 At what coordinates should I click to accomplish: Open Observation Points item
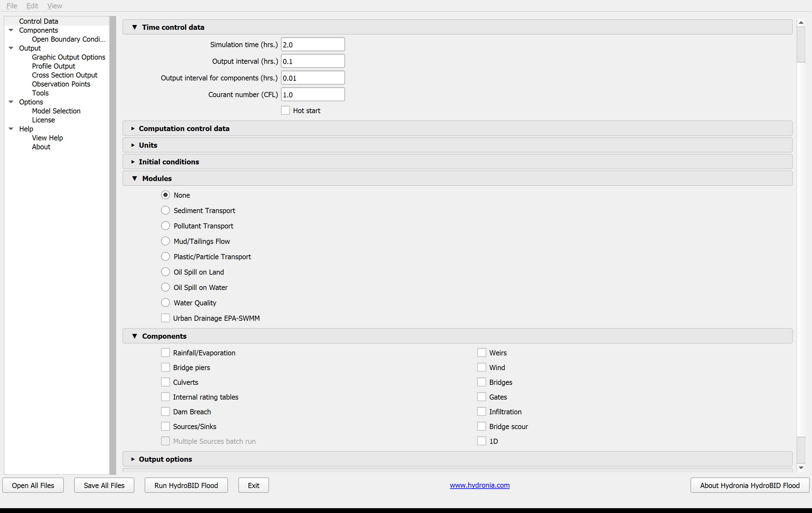pos(61,84)
